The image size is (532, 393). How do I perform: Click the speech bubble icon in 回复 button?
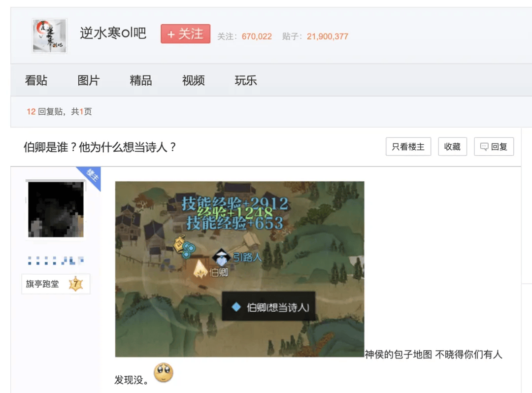484,146
